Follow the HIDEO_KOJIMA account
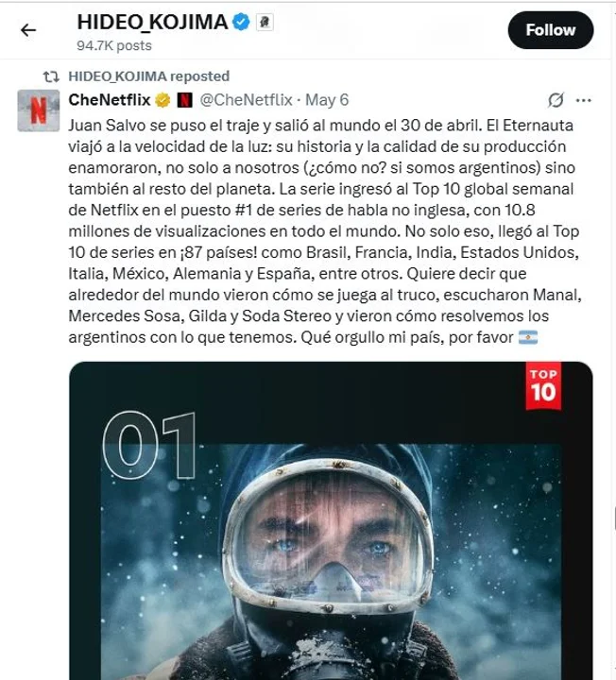The height and width of the screenshot is (680, 616). pyautogui.click(x=551, y=30)
